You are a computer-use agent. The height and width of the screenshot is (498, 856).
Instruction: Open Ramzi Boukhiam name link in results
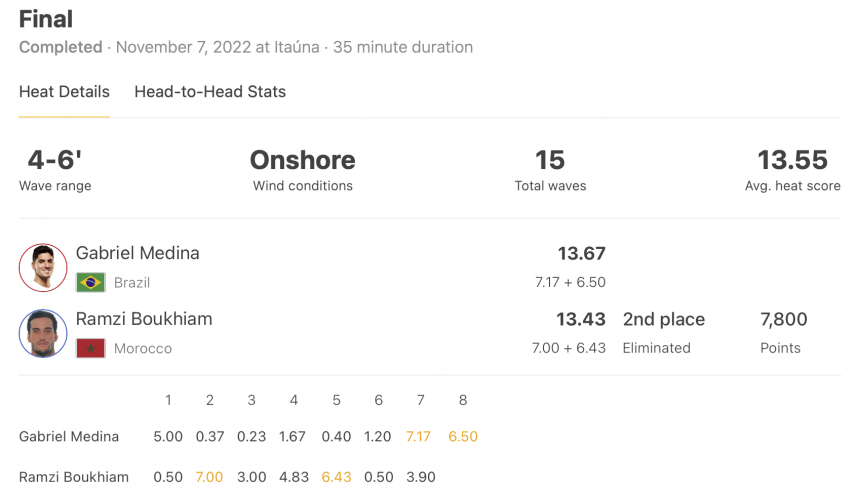144,318
